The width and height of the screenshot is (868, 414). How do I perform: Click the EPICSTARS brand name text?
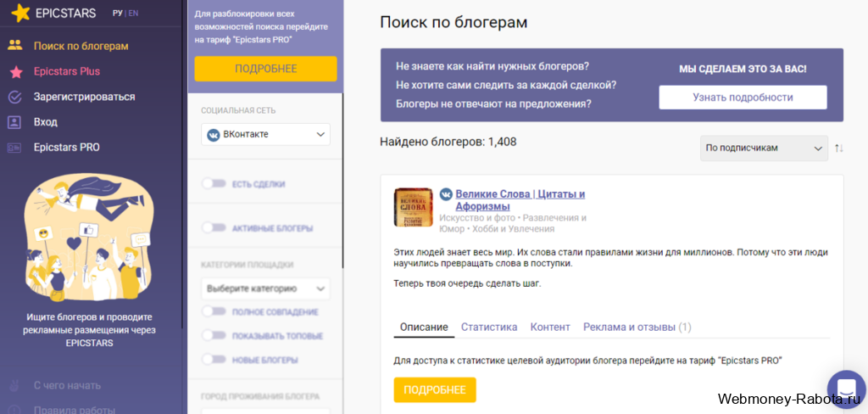tap(65, 13)
